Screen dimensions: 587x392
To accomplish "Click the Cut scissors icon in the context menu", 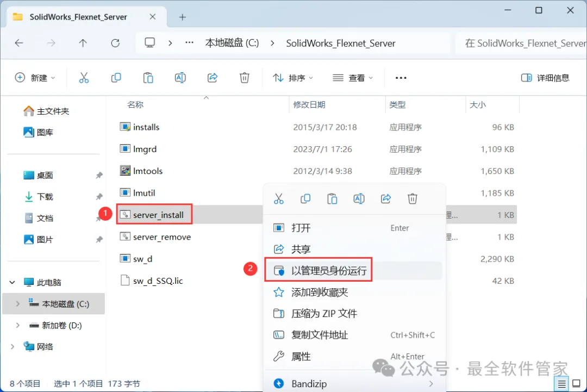I will [279, 199].
